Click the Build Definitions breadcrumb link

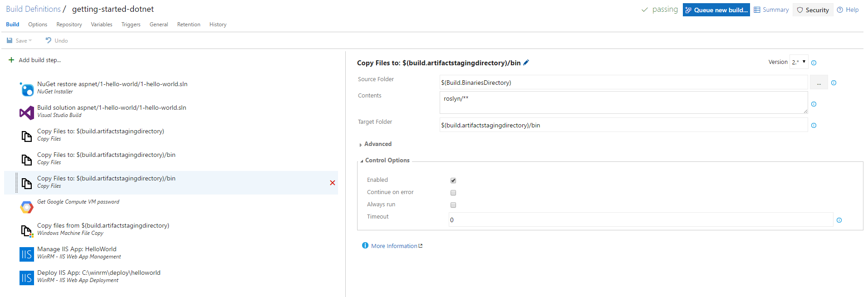[x=33, y=9]
